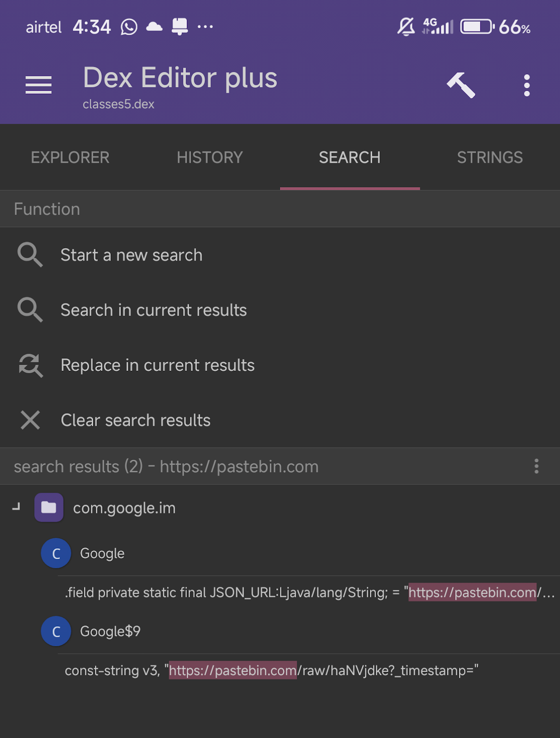Click the X icon to clear results
This screenshot has width=560, height=738.
click(x=30, y=420)
